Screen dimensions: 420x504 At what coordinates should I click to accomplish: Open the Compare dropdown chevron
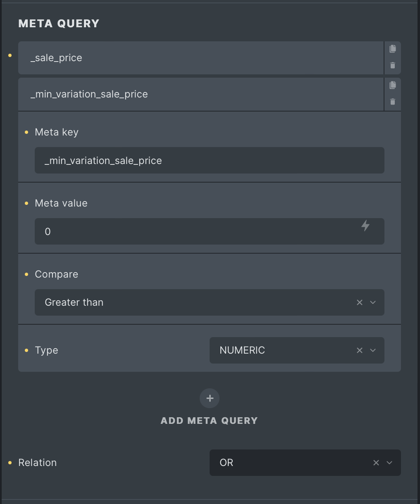pyautogui.click(x=373, y=302)
